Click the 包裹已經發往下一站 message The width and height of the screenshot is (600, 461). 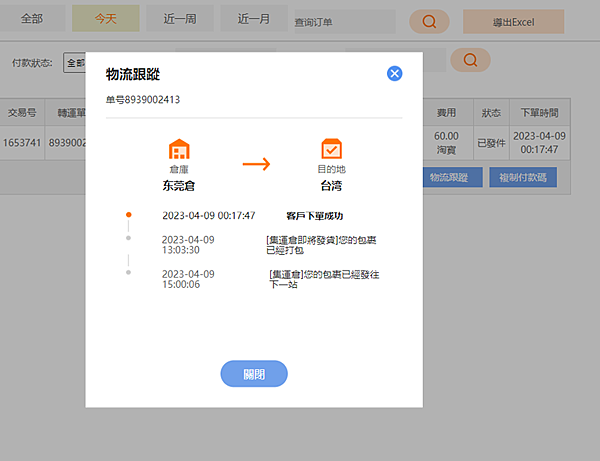324,279
